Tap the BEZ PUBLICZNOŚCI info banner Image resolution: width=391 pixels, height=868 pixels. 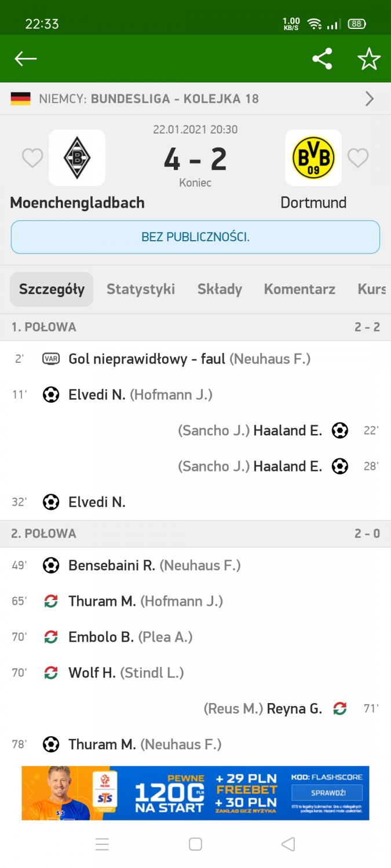[x=195, y=237]
